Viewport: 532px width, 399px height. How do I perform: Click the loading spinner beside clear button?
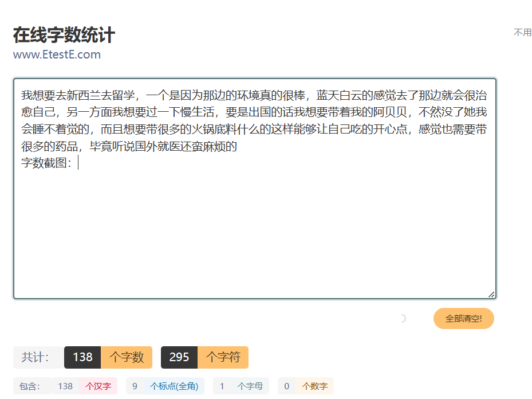(x=402, y=319)
